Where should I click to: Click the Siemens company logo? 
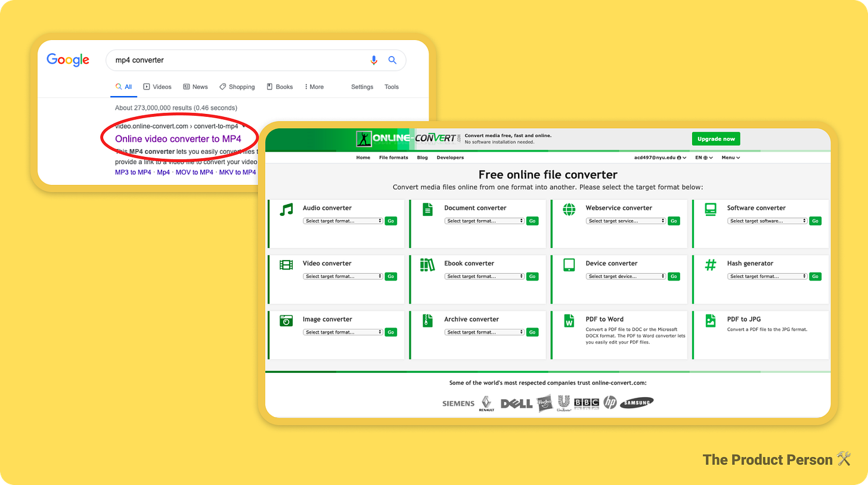pos(458,403)
